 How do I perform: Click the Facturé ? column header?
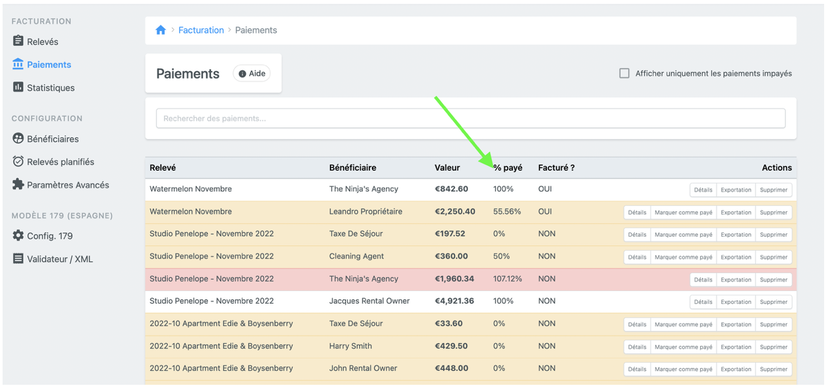coord(557,168)
